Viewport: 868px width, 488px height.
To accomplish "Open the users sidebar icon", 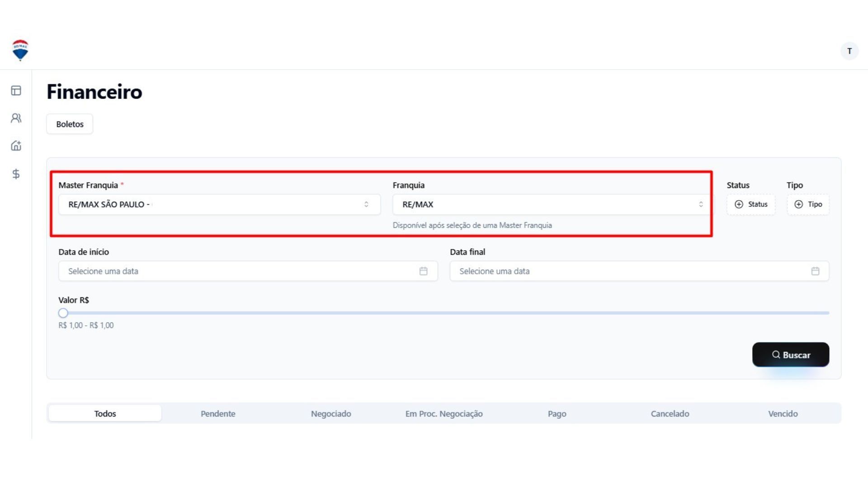I will pyautogui.click(x=16, y=118).
